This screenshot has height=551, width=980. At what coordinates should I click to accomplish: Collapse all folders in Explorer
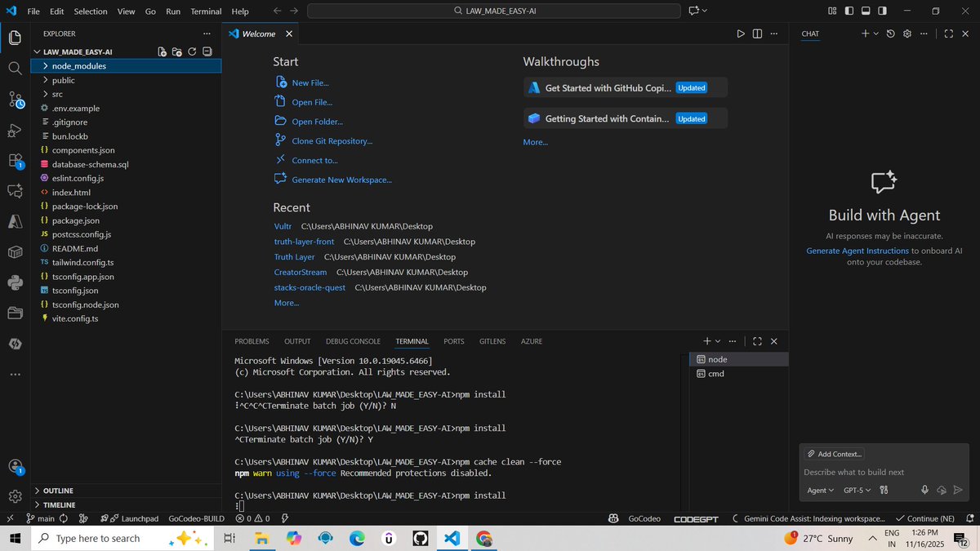coord(207,51)
